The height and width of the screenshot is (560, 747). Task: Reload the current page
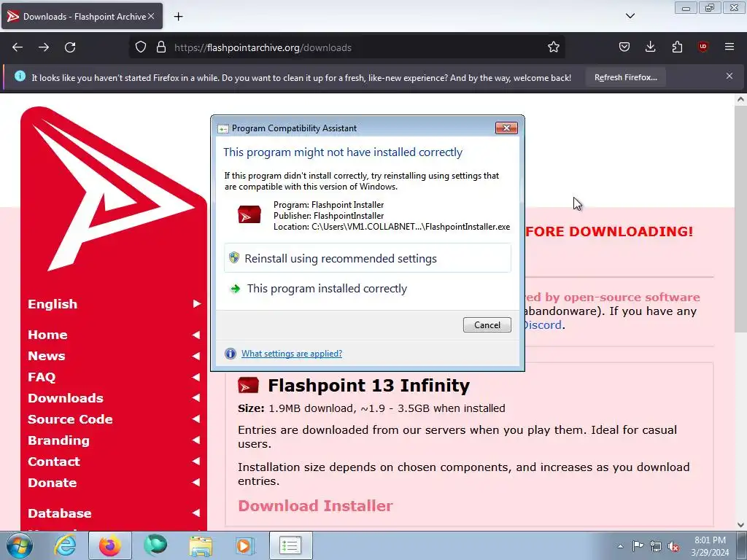[70, 47]
